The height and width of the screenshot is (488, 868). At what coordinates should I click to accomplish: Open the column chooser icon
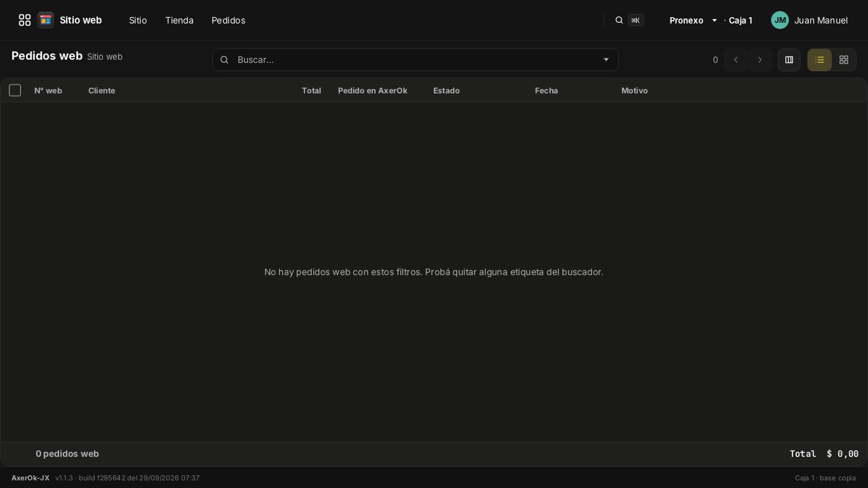[x=789, y=60]
